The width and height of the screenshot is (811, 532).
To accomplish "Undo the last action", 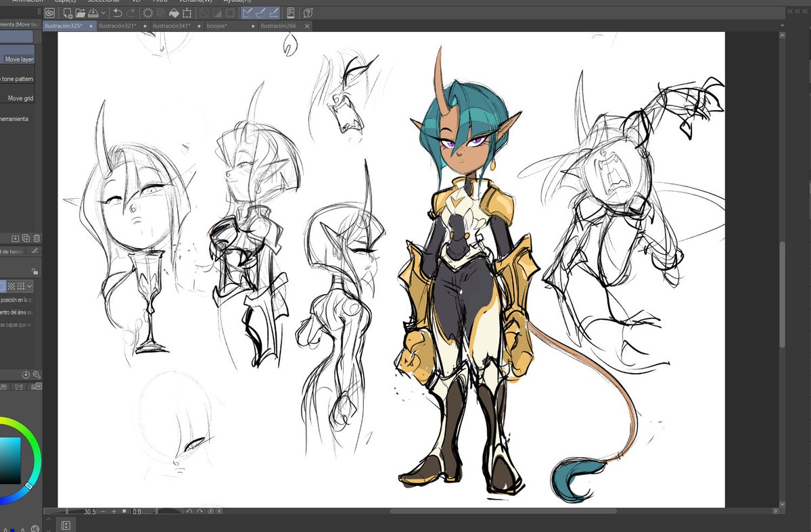I will click(x=118, y=13).
